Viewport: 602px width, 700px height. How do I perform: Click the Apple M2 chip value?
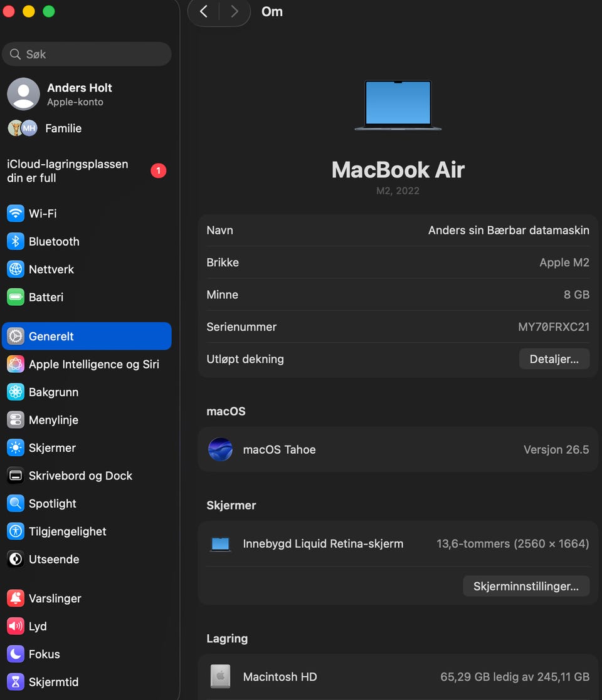(564, 263)
